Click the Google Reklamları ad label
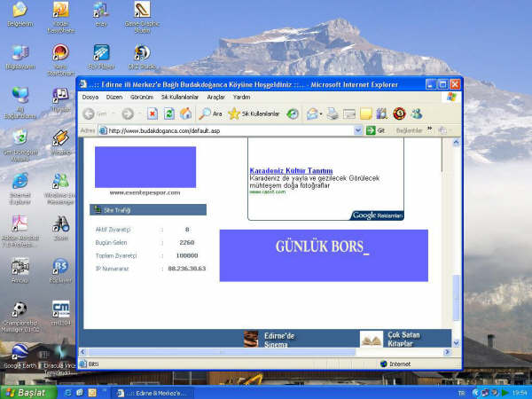Image resolution: width=532 pixels, height=399 pixels. 377,215
